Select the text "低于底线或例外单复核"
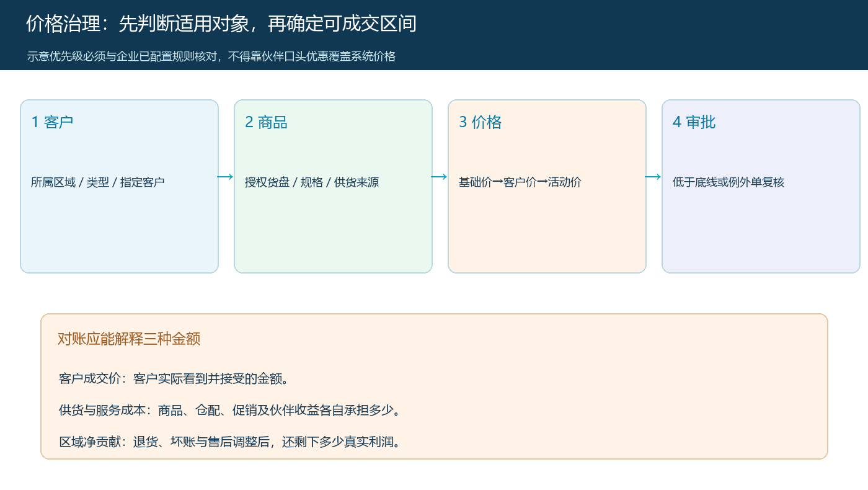The width and height of the screenshot is (868, 490). [x=728, y=182]
